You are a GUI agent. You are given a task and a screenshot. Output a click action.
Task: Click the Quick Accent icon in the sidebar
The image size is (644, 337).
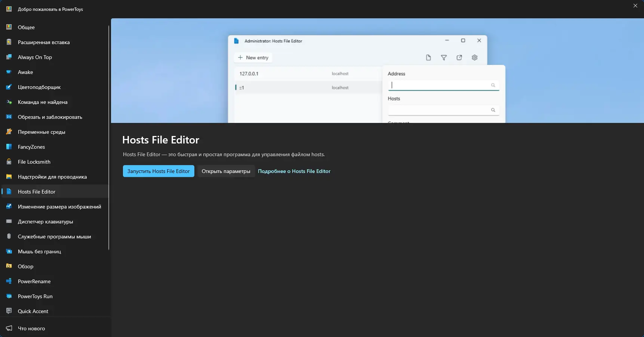click(9, 311)
